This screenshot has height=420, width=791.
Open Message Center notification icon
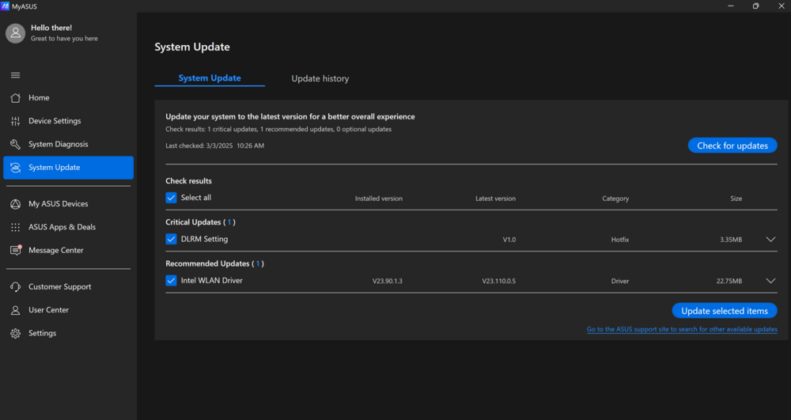click(16, 250)
